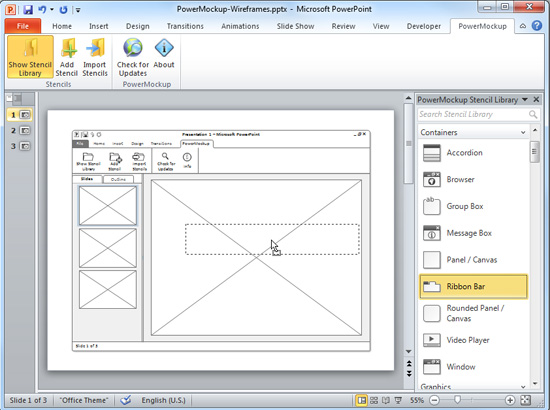Toggle the Show Stencil Library button
The height and width of the screenshot is (410, 550).
30,57
